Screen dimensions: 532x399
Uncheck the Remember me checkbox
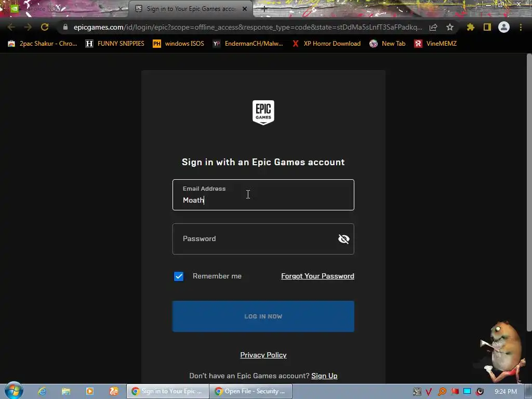(179, 276)
